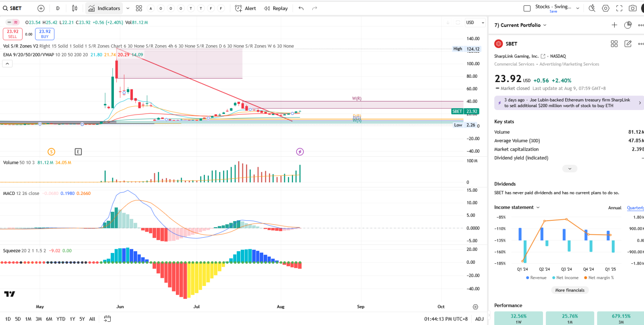644x325 pixels.
Task: Open advanced view pie chart icon
Action: [x=628, y=25]
